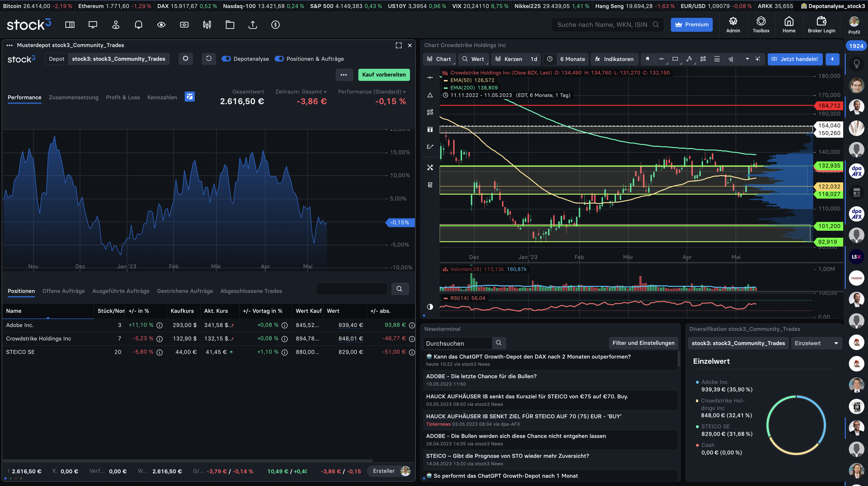Click the Jetzt handeln! button
This screenshot has height=486, width=868.
[x=795, y=59]
